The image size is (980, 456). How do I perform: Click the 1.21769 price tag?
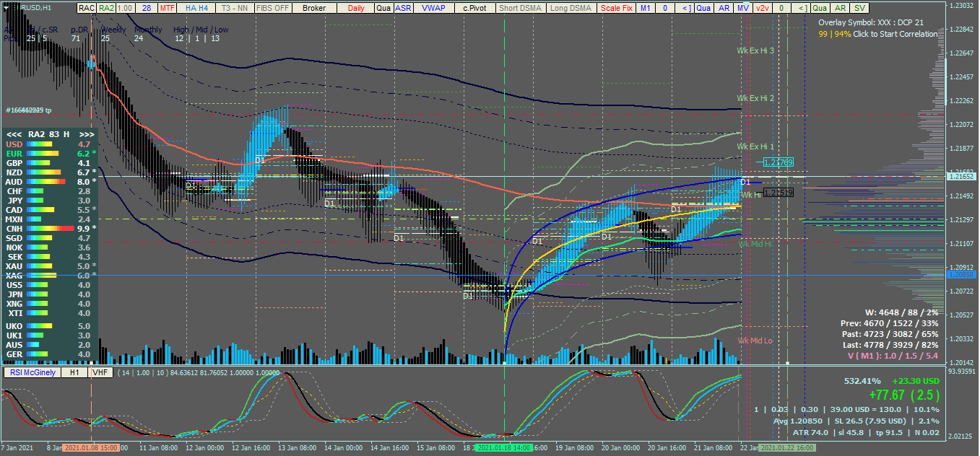(777, 162)
